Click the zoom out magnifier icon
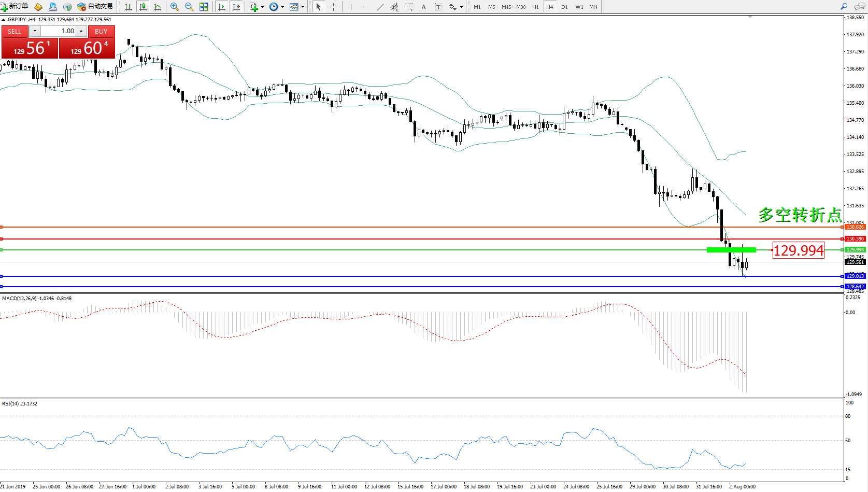The height and width of the screenshot is (492, 868). pyautogui.click(x=189, y=7)
